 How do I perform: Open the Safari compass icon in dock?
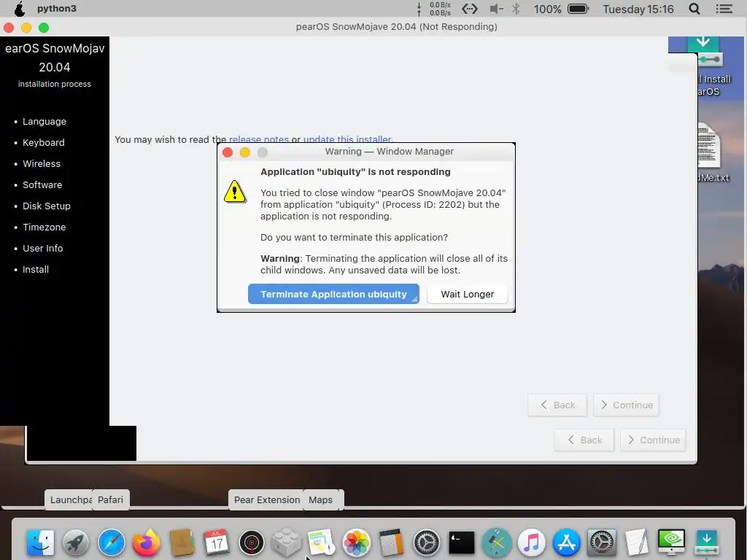111,542
